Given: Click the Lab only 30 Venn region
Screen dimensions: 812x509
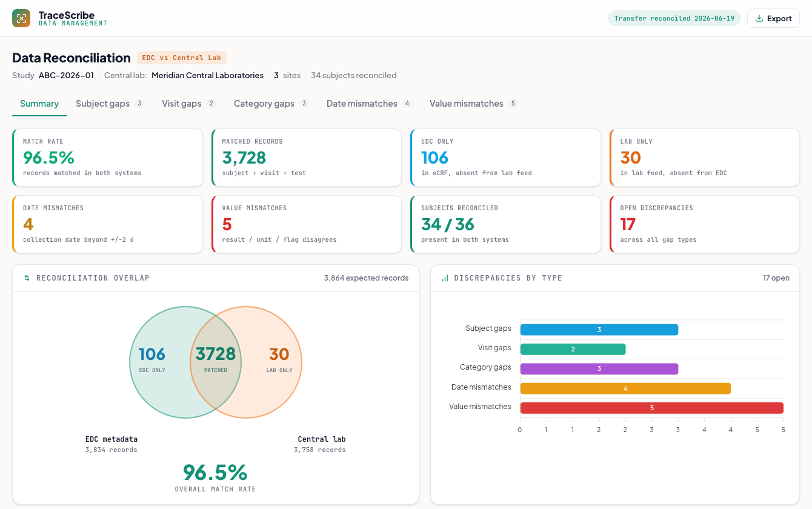Looking at the screenshot, I should tap(279, 358).
